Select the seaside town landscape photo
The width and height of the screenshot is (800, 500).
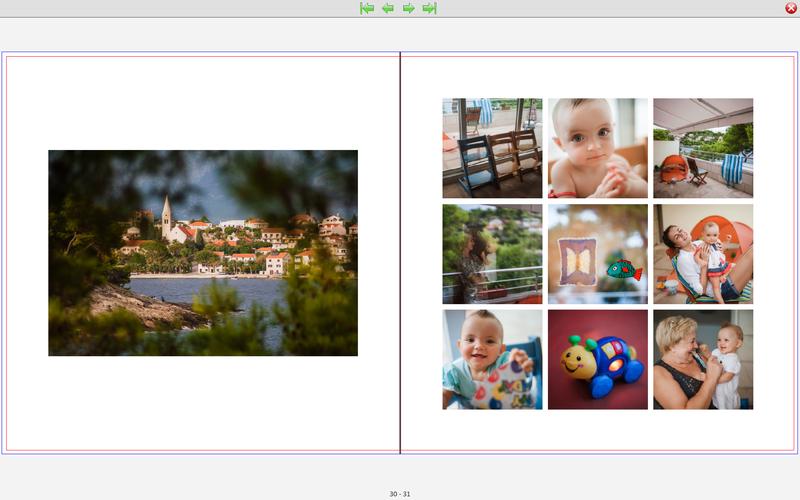[x=203, y=253]
